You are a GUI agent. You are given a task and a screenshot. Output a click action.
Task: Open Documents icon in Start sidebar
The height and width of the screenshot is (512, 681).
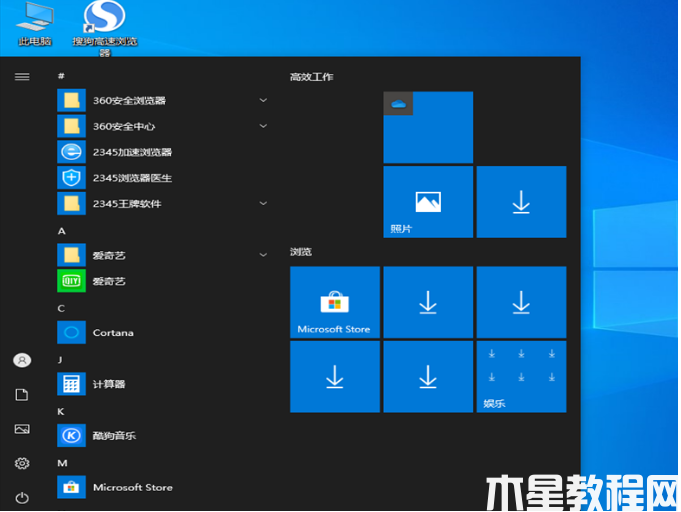(x=22, y=395)
